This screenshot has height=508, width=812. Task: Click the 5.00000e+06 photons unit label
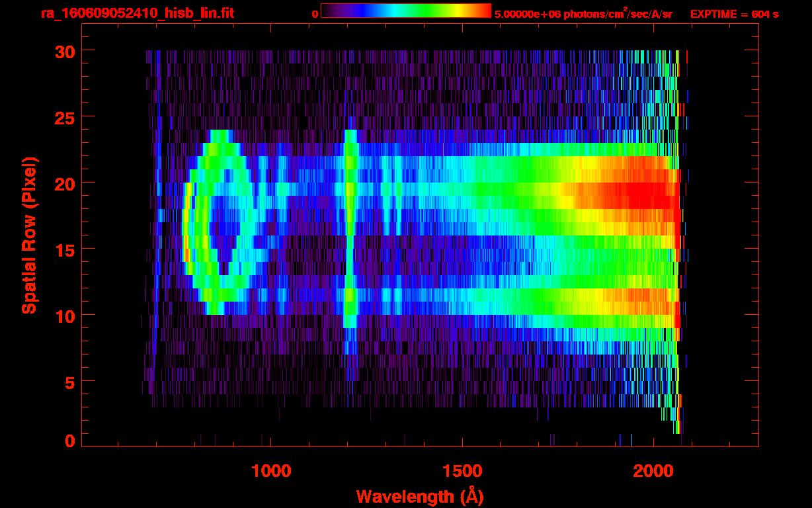583,14
